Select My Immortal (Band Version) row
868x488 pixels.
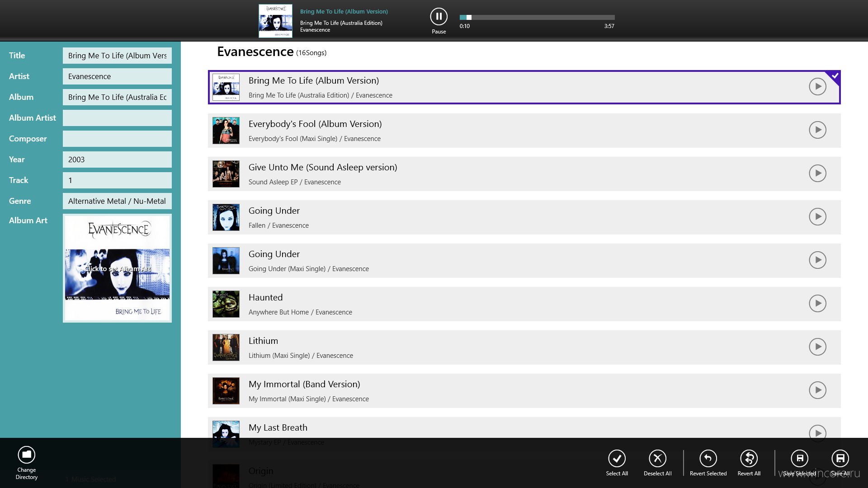point(524,391)
